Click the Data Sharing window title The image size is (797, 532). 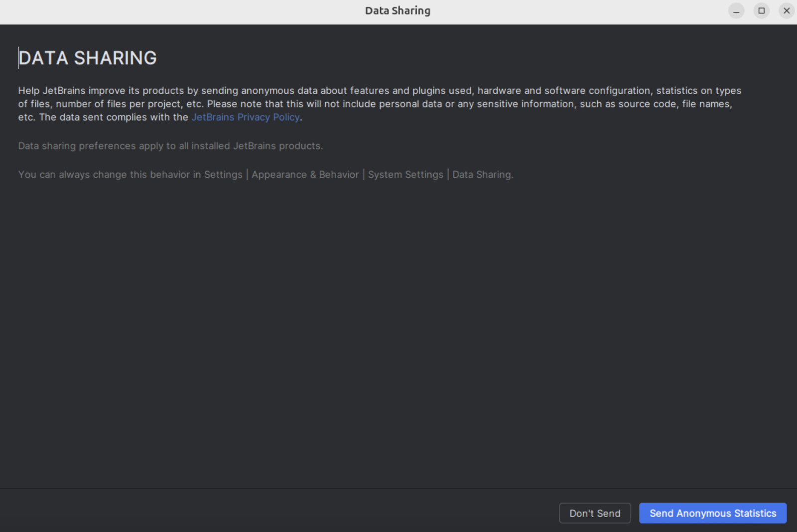click(x=398, y=10)
